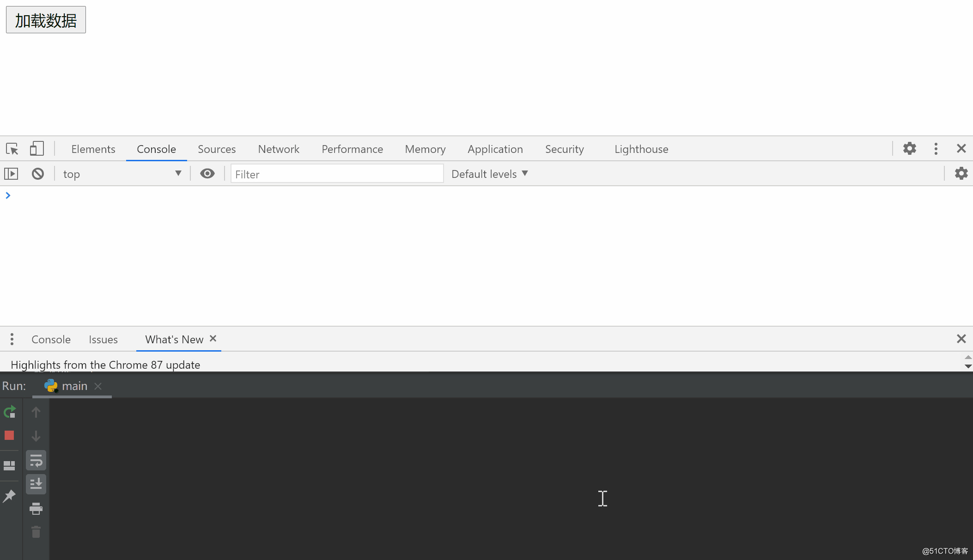Toggle soft-wrap in Run panel
Image resolution: width=973 pixels, height=560 pixels.
pyautogui.click(x=36, y=461)
